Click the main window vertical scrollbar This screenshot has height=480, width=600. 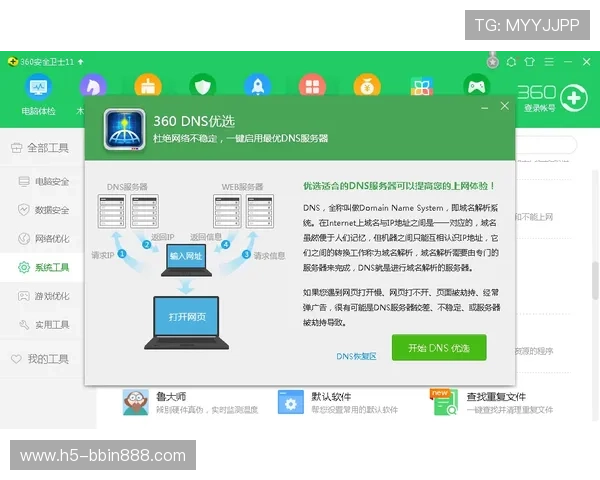595,281
